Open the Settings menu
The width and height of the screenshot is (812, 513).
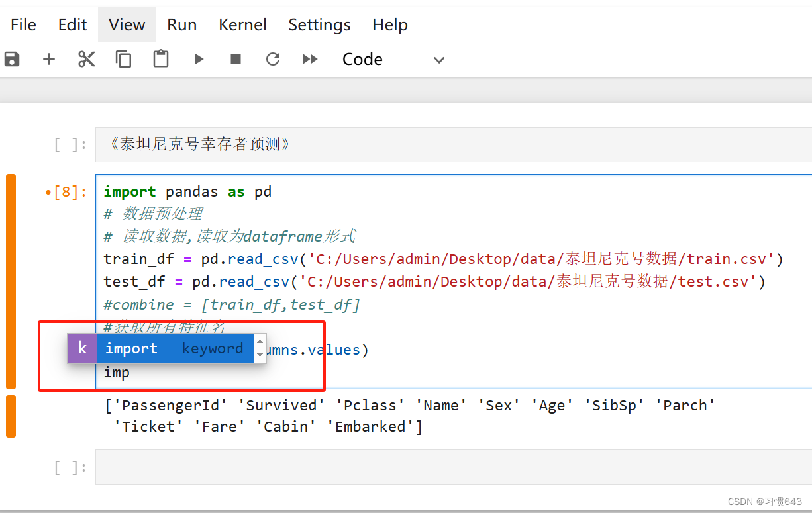tap(319, 24)
